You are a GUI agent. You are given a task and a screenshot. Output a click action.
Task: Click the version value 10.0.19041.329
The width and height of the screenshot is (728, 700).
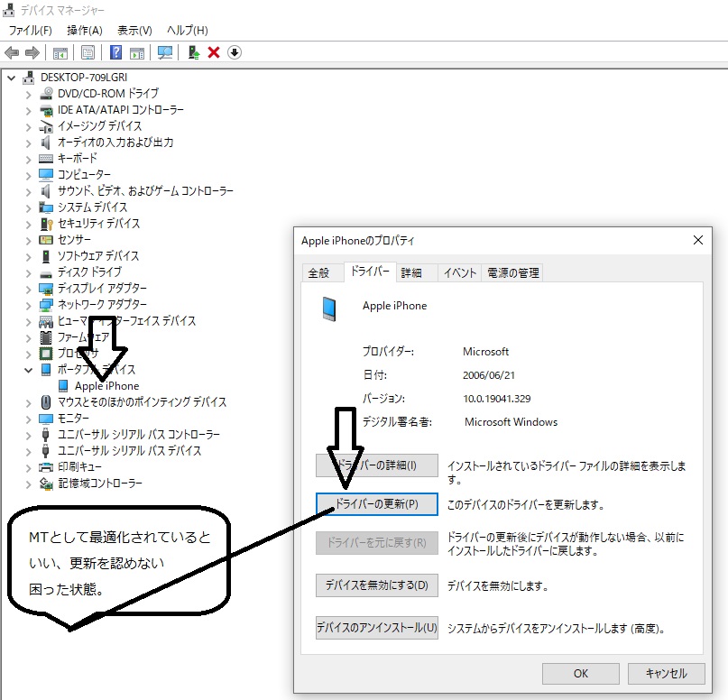coord(496,399)
